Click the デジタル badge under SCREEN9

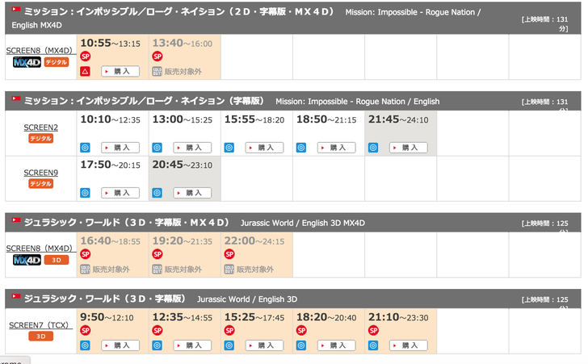pos(41,184)
